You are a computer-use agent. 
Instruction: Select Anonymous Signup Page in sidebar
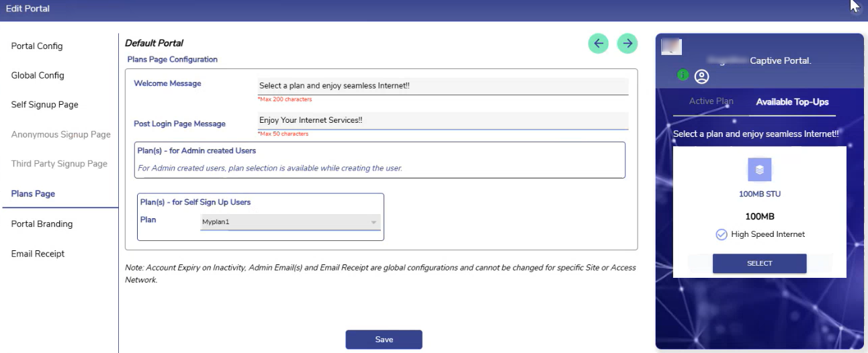point(60,134)
